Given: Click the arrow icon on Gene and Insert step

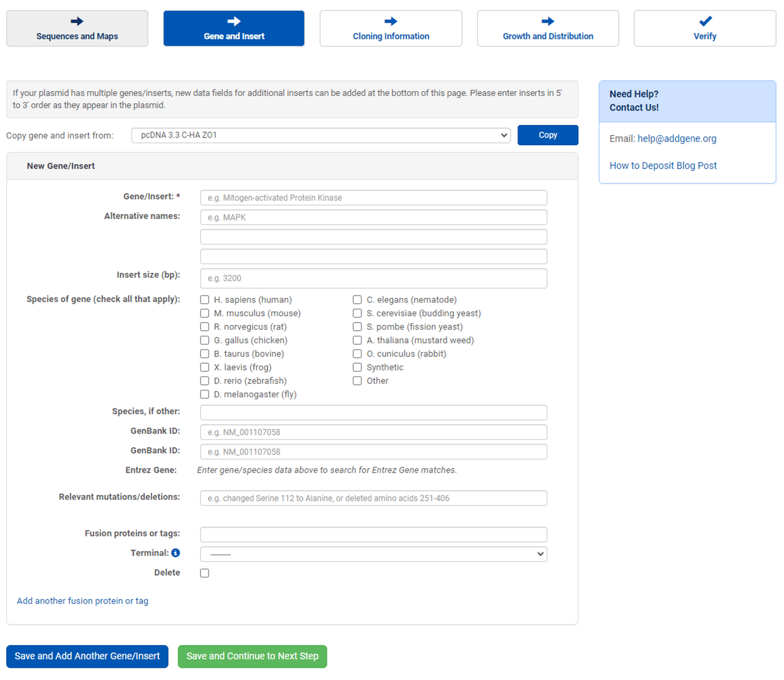Looking at the screenshot, I should pos(234,21).
